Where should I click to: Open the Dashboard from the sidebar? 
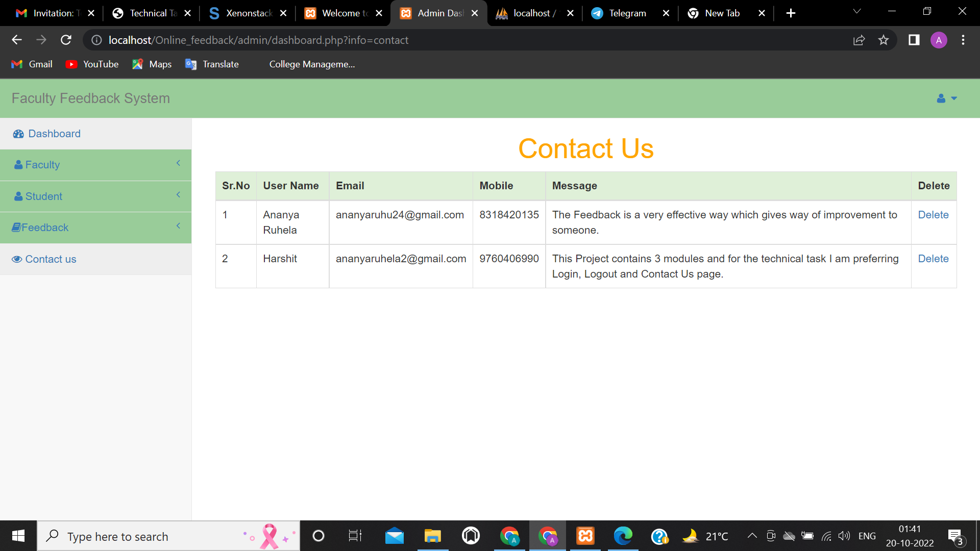[x=54, y=133]
